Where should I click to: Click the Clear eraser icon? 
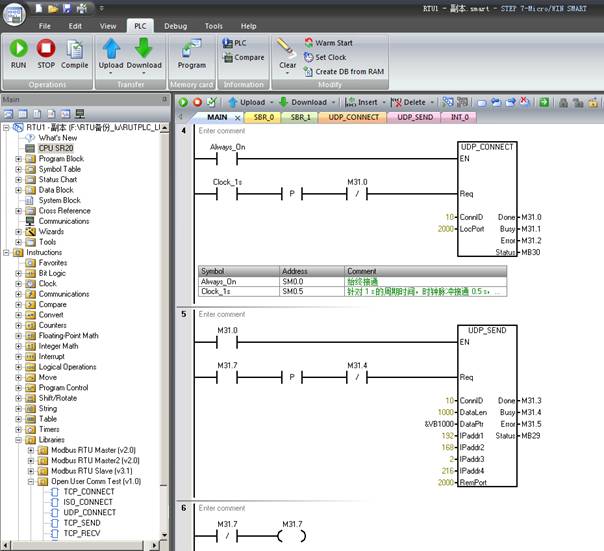click(x=287, y=48)
